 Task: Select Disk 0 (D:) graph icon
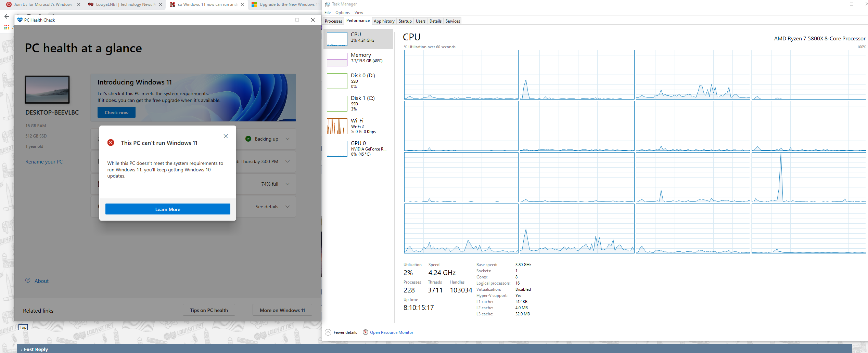(x=337, y=81)
